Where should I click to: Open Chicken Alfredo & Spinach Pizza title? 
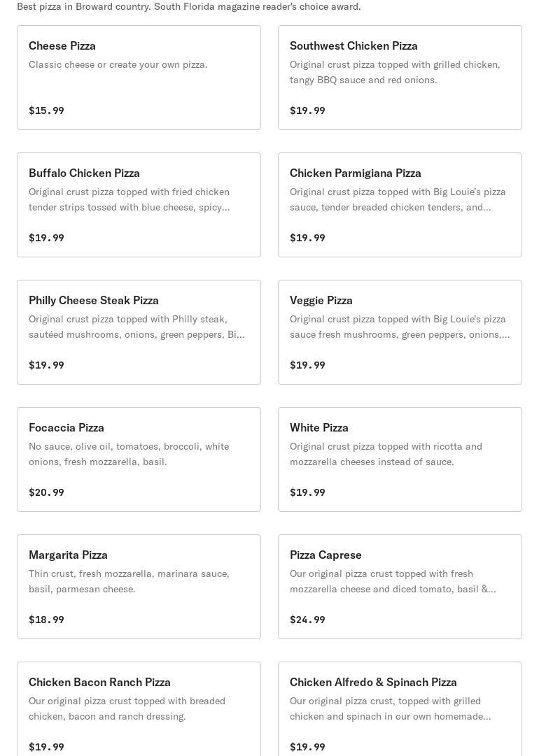(373, 682)
